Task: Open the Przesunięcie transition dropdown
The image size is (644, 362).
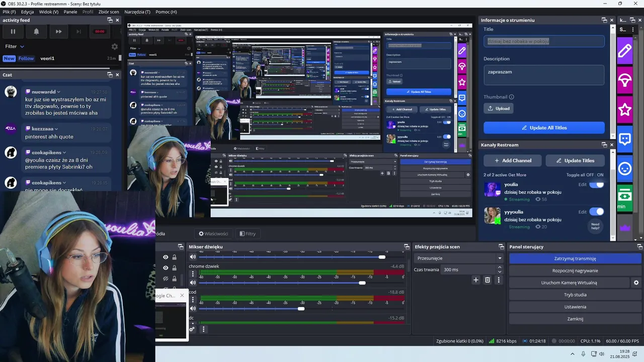Action: (x=458, y=258)
